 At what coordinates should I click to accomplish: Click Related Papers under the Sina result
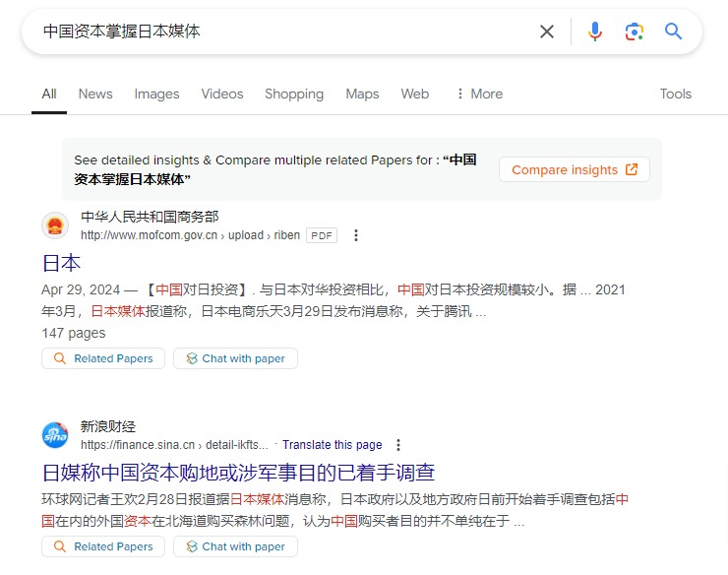(103, 546)
